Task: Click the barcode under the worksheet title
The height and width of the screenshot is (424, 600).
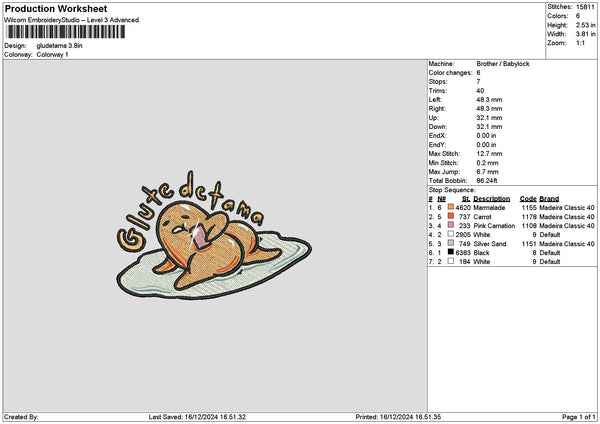Action: 66,32
